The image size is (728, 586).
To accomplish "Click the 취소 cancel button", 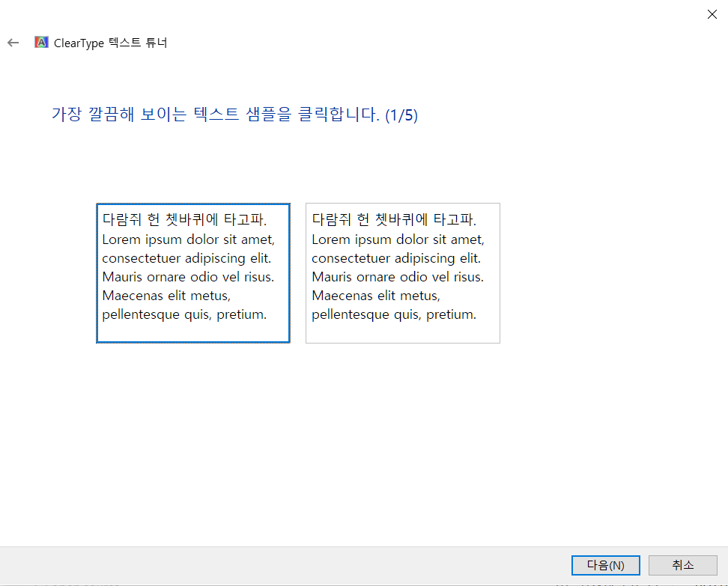I will click(682, 565).
